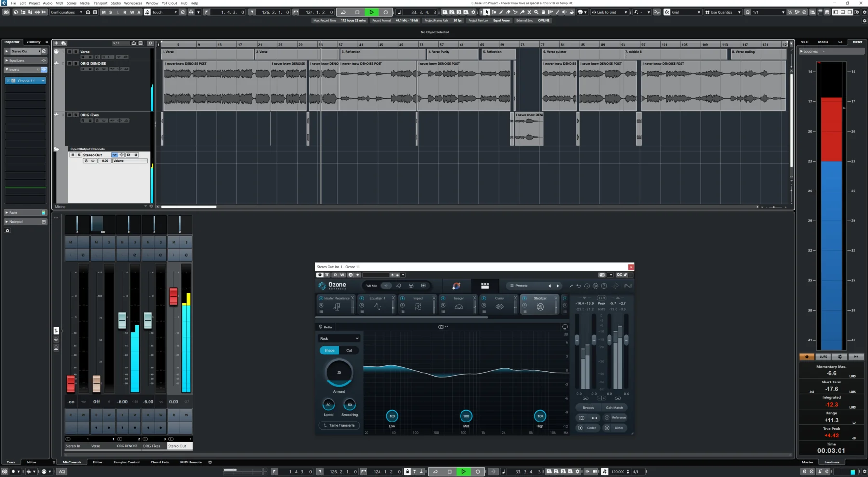Toggle Ozone Gain Match
The width and height of the screenshot is (868, 477).
[614, 408]
